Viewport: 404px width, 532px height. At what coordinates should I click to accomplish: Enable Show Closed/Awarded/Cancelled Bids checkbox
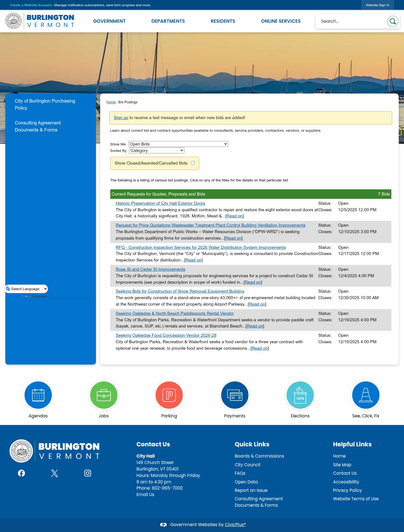tap(193, 163)
